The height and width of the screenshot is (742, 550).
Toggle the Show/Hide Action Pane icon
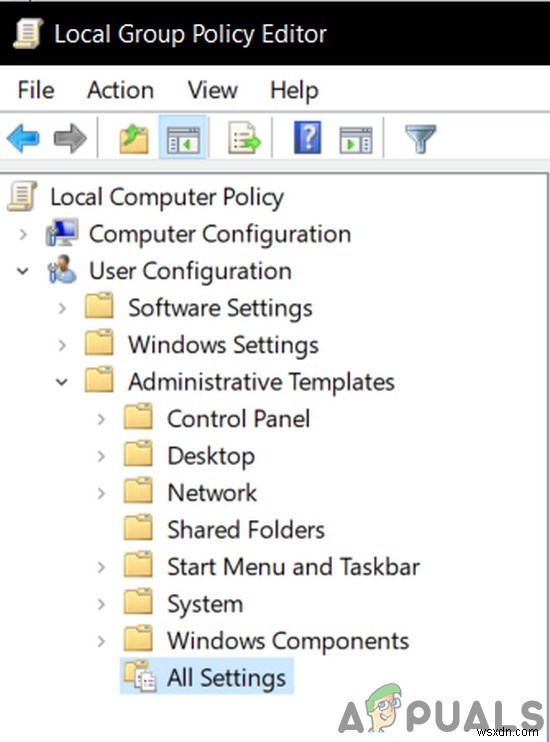[x=356, y=140]
